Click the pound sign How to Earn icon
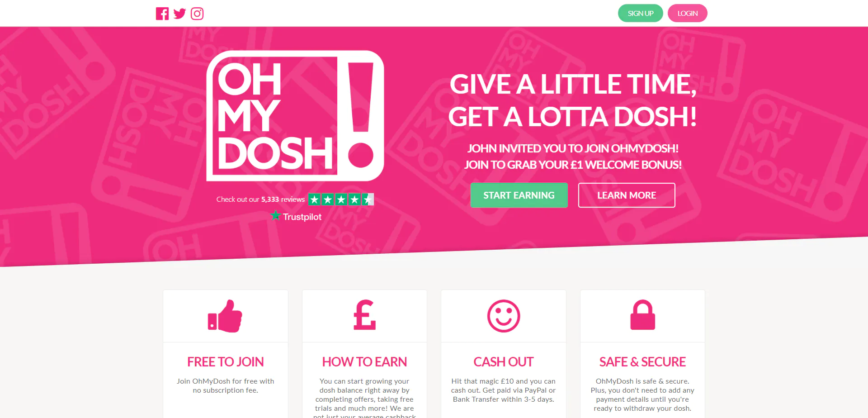This screenshot has width=868, height=418. click(x=364, y=315)
